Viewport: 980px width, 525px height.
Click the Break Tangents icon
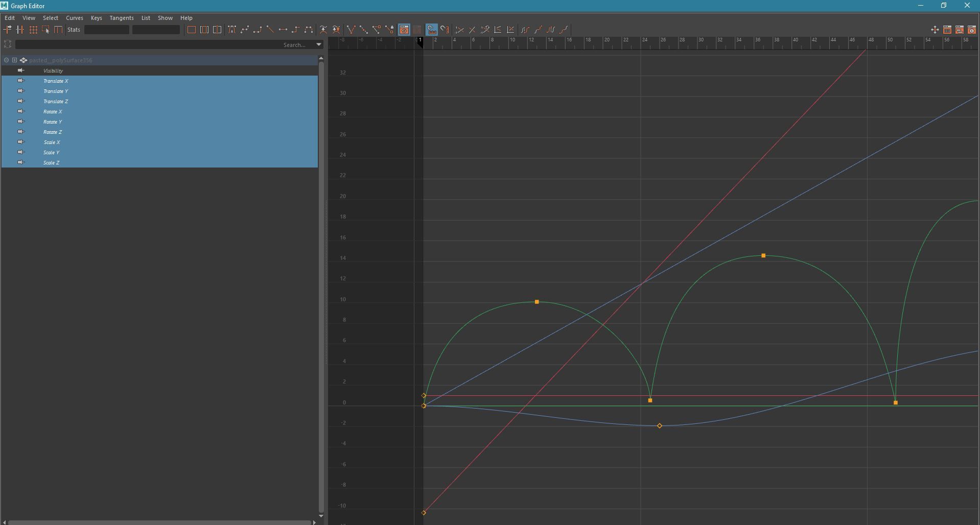point(351,30)
